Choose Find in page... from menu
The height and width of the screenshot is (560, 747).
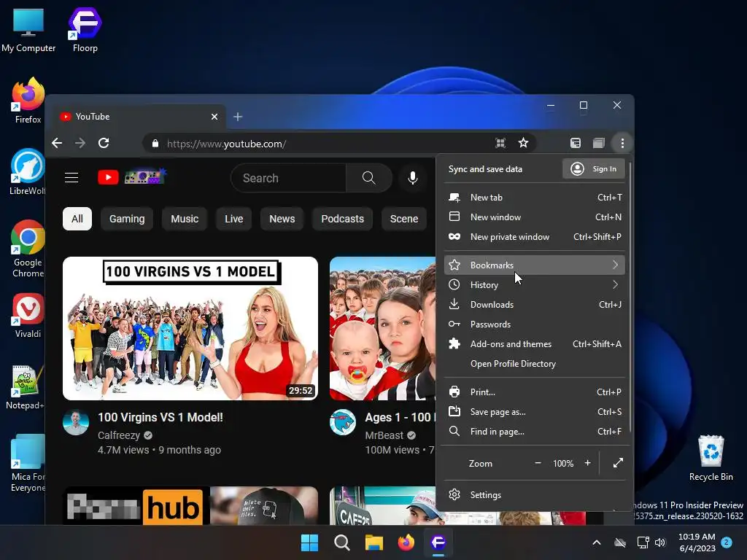pyautogui.click(x=535, y=432)
